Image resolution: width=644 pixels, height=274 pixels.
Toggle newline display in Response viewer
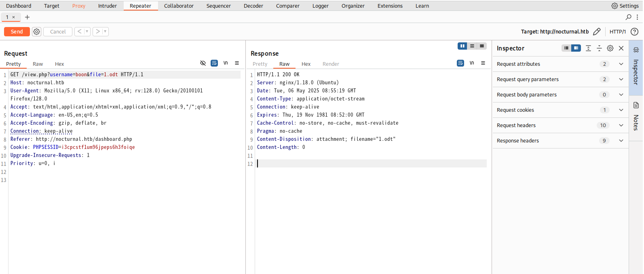[x=472, y=63]
